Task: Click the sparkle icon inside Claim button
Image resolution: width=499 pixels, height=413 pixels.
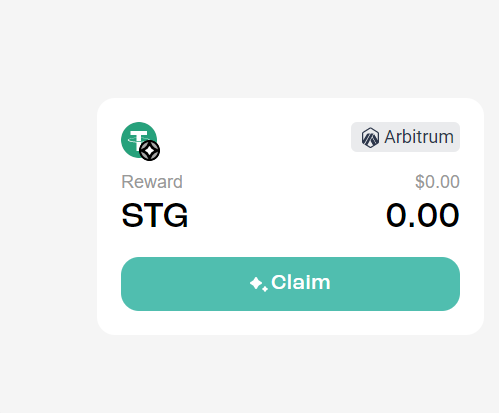Action: coord(258,284)
